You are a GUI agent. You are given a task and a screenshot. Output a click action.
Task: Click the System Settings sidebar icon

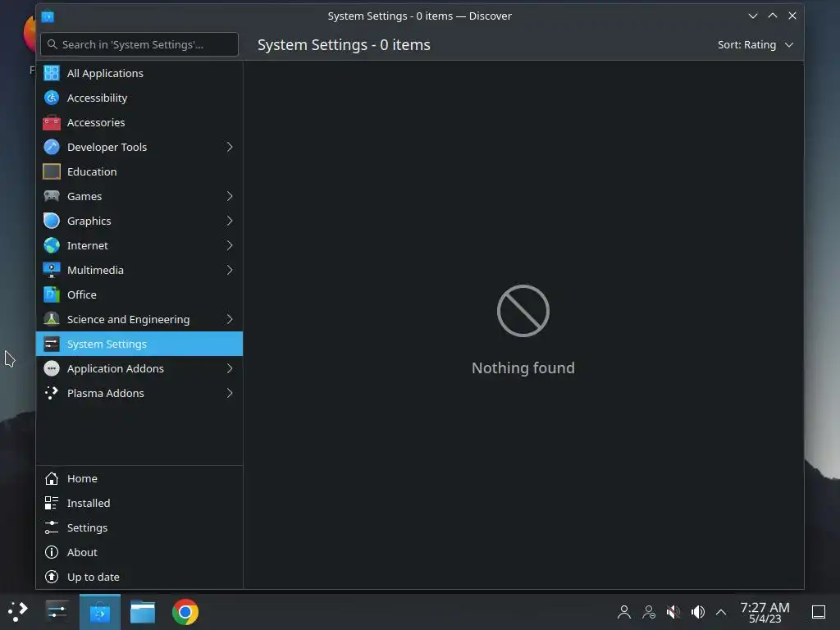click(52, 344)
